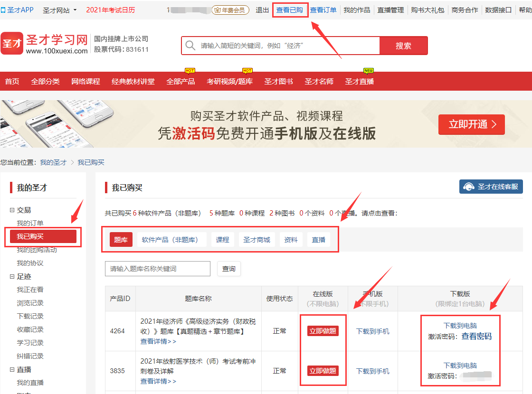
Task: Click 查看密码 activation password link
Action: click(x=476, y=336)
